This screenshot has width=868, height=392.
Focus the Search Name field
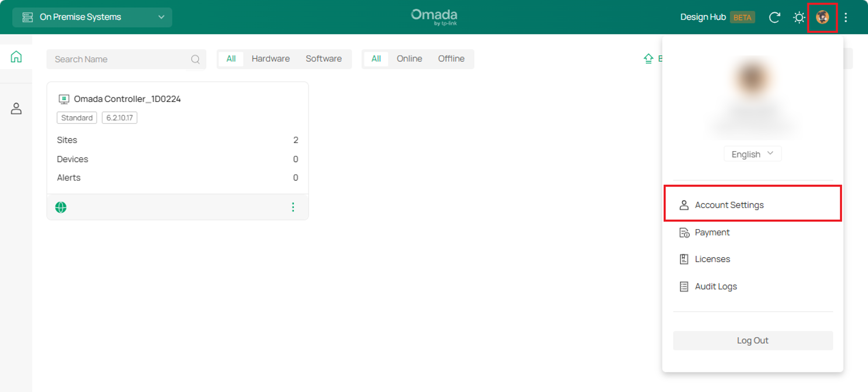pyautogui.click(x=126, y=59)
